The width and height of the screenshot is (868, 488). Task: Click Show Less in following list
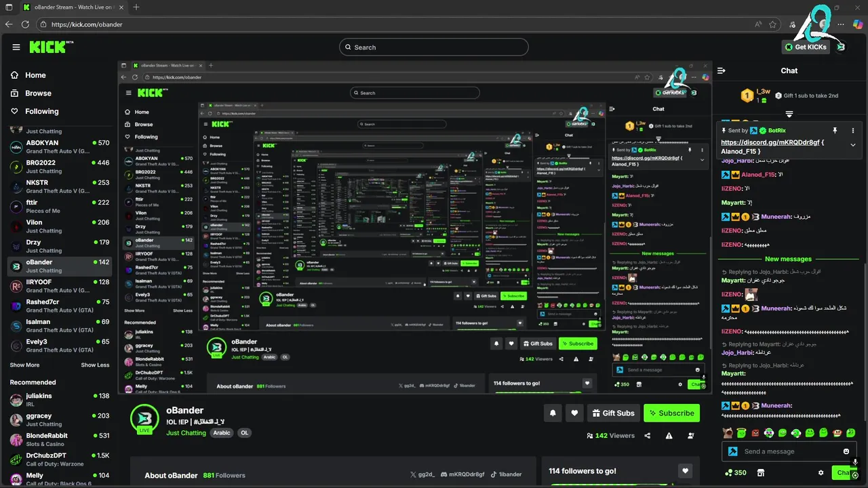(95, 365)
